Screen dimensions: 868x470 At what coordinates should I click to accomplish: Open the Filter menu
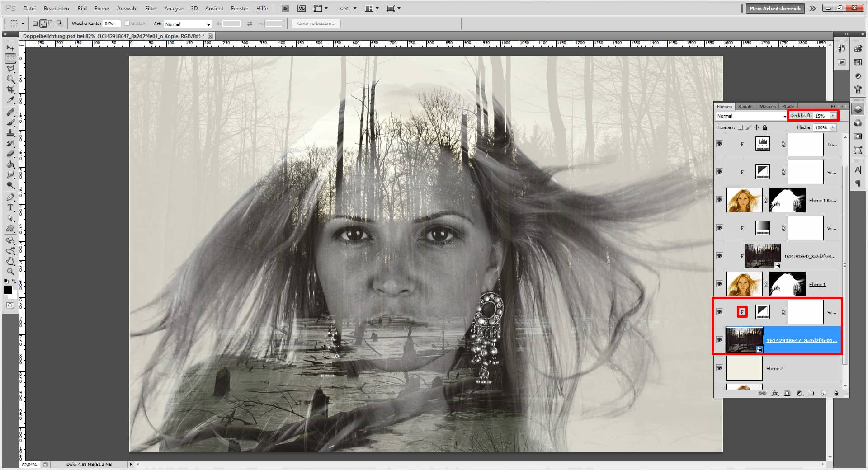click(x=151, y=8)
